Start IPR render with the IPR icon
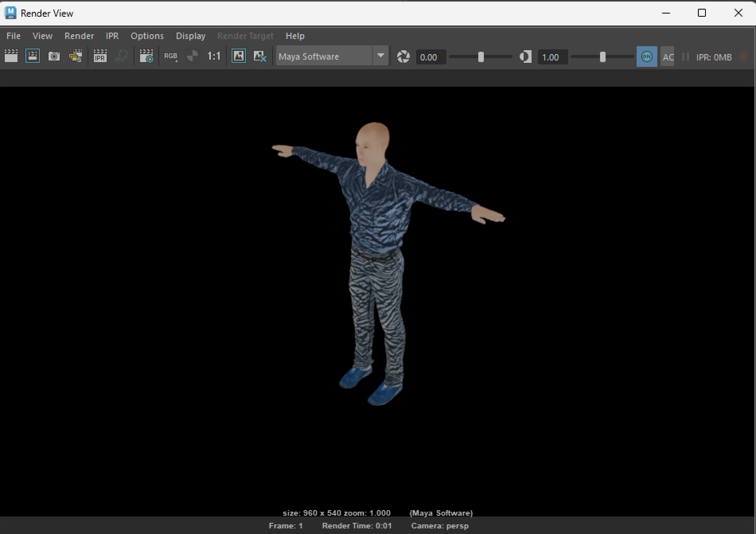 [100, 57]
